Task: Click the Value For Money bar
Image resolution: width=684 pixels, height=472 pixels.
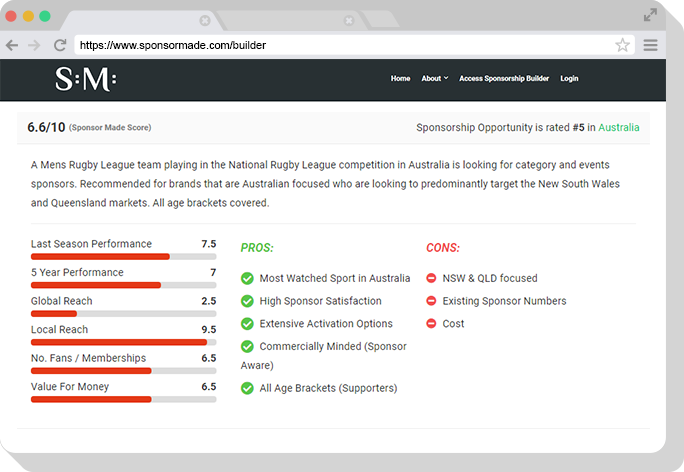Action: point(123,400)
